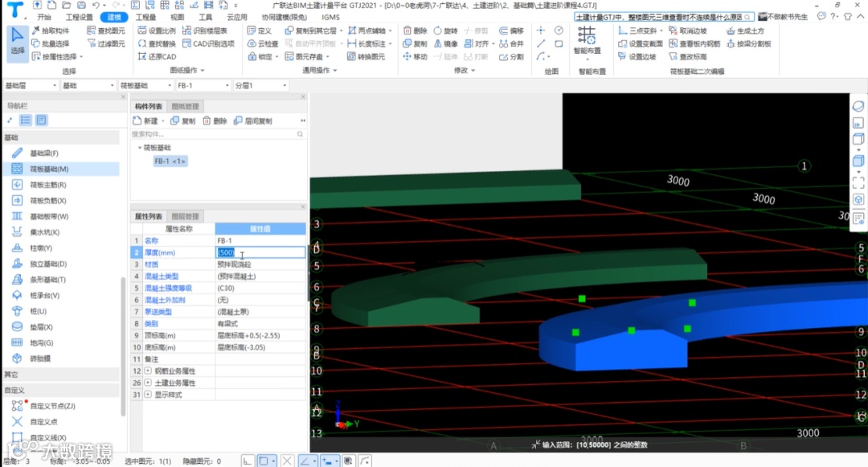Click the 类别 value 有梁式

point(260,324)
